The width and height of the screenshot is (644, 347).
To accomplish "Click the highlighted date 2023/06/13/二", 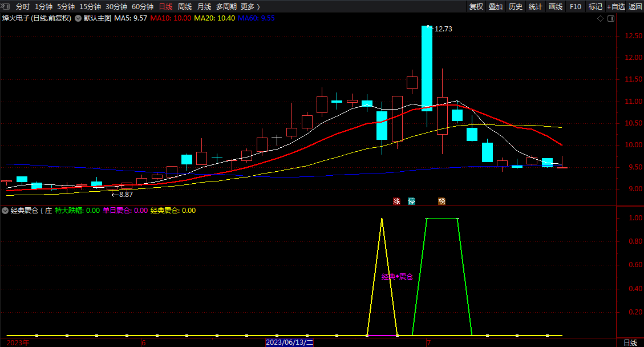I will point(290,342).
